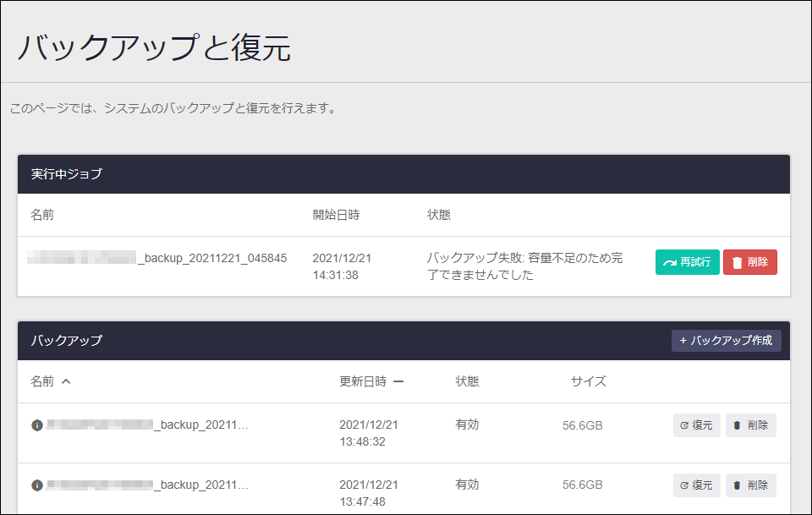Image resolution: width=812 pixels, height=515 pixels.
Task: Select the backup name in the 13:48:32 row
Action: point(148,425)
